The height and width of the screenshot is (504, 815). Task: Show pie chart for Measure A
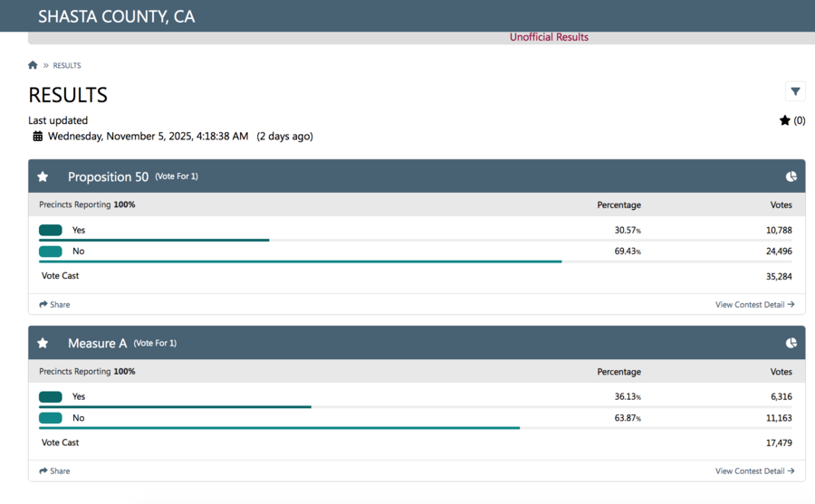pyautogui.click(x=791, y=343)
